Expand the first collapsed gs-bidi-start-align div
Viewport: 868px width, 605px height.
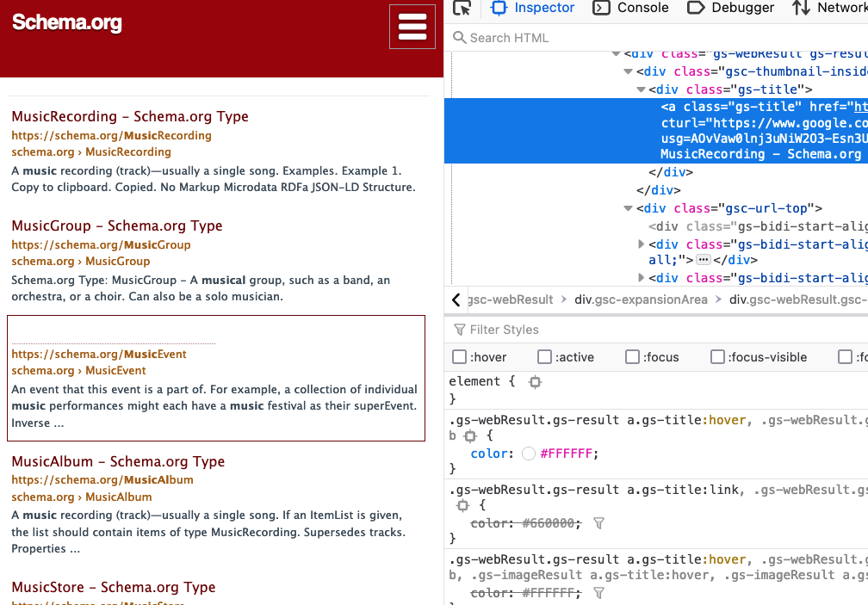(x=641, y=244)
